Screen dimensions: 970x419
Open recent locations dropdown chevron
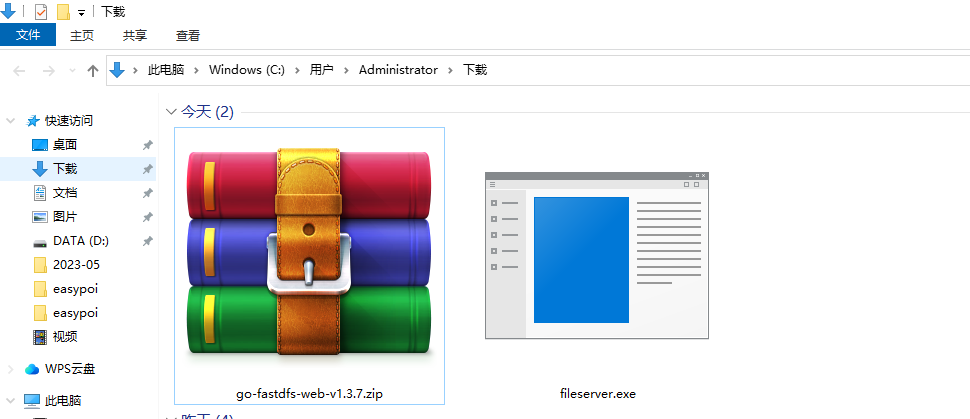click(x=72, y=71)
